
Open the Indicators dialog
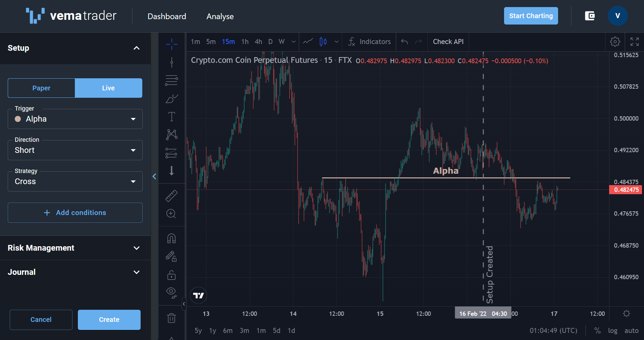369,42
